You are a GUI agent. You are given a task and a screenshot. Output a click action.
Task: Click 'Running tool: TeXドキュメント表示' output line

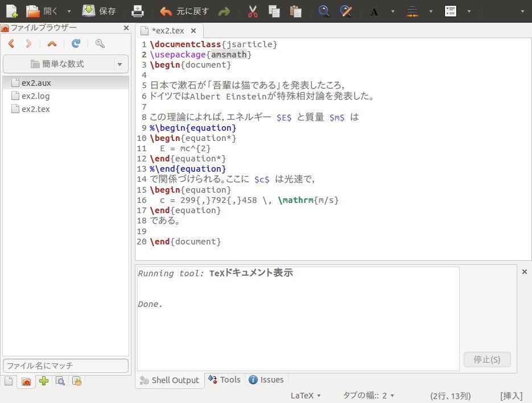tap(215, 273)
